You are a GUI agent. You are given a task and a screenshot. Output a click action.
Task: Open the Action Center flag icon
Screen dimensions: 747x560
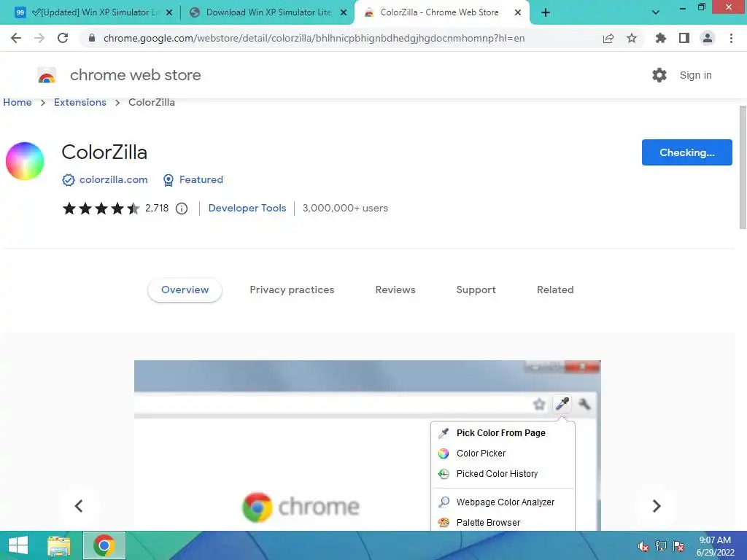click(x=678, y=545)
